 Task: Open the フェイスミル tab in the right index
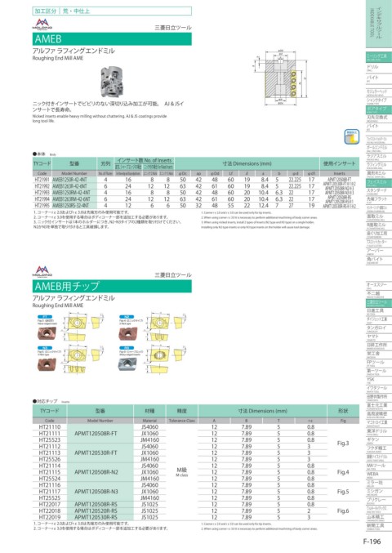pos(379,182)
